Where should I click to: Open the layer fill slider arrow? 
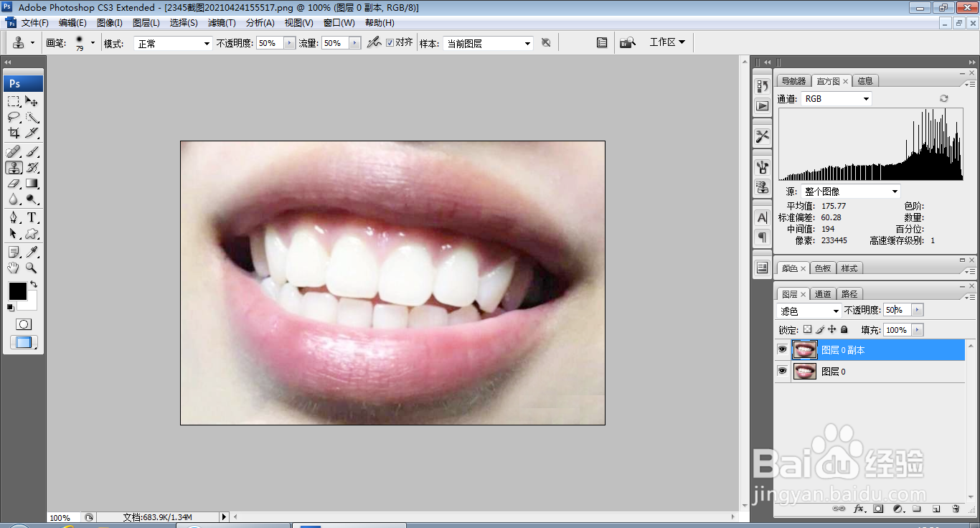tap(918, 330)
